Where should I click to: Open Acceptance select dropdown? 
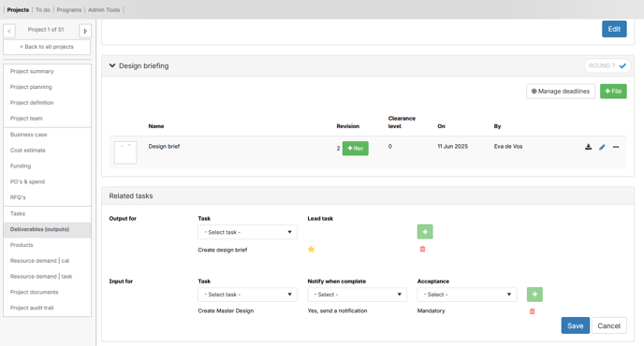(x=467, y=295)
